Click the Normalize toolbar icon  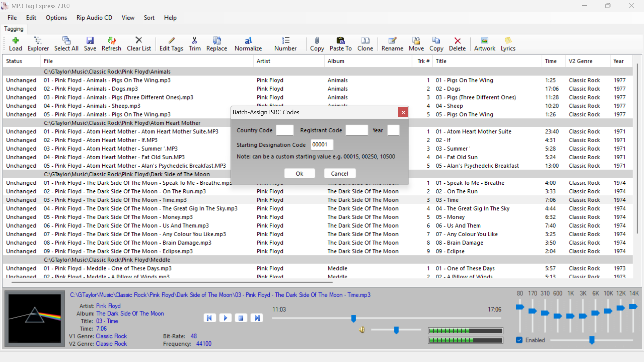click(248, 44)
